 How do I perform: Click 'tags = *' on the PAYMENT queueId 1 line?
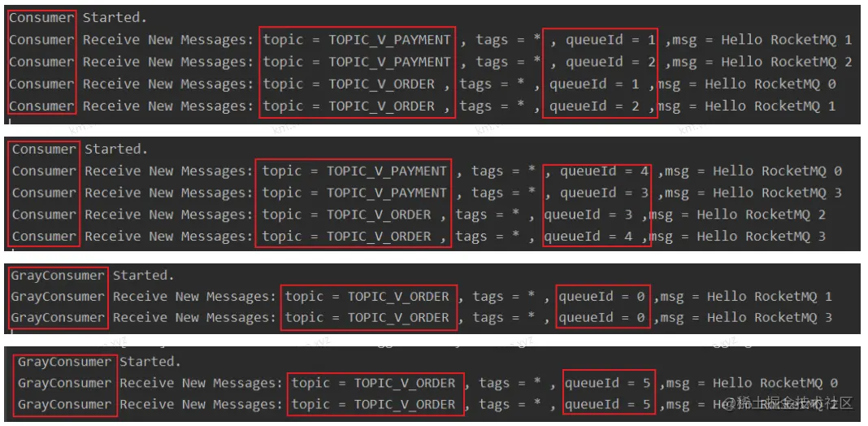tap(508, 40)
